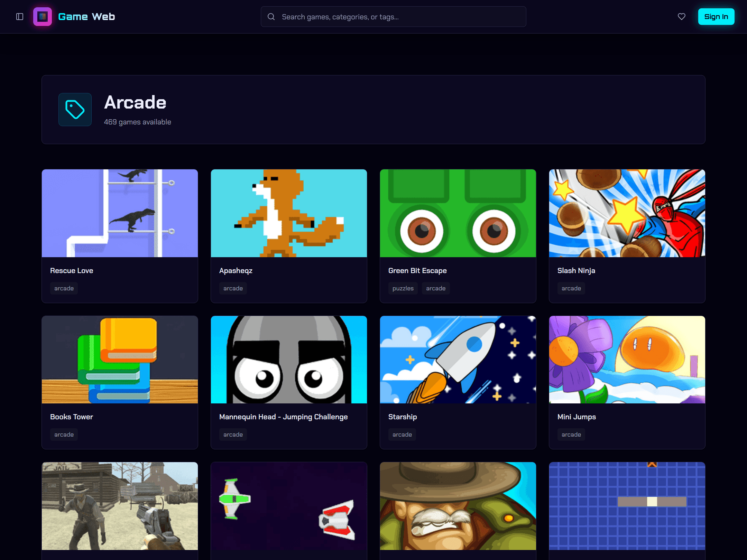Open the Apasheqz fox thumbnail
Screen dimensions: 747x560
[x=289, y=213]
